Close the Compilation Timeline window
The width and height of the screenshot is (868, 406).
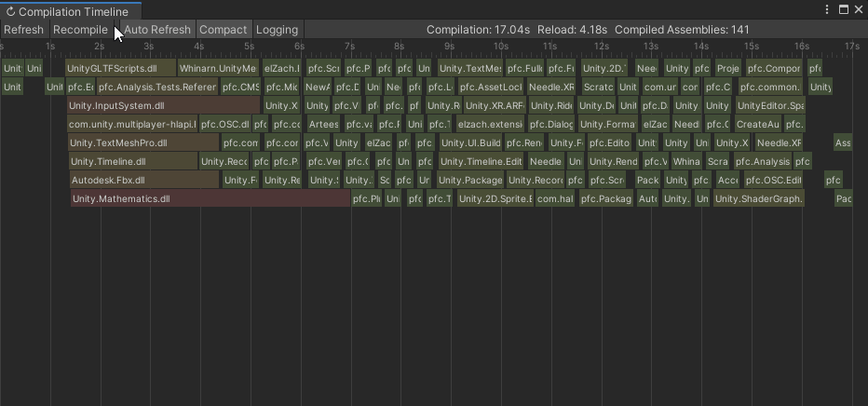pyautogui.click(x=861, y=10)
